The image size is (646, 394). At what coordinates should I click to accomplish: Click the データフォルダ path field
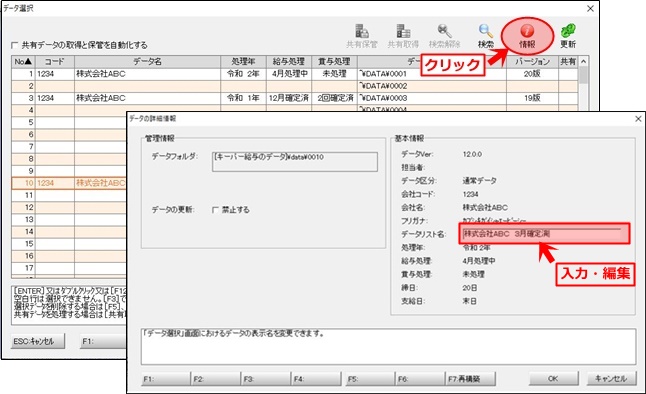pos(295,162)
